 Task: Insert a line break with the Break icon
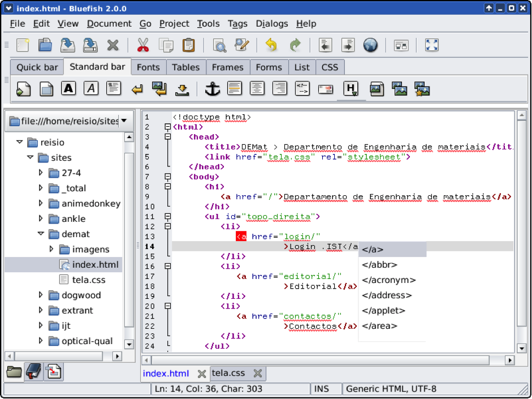[x=137, y=89]
